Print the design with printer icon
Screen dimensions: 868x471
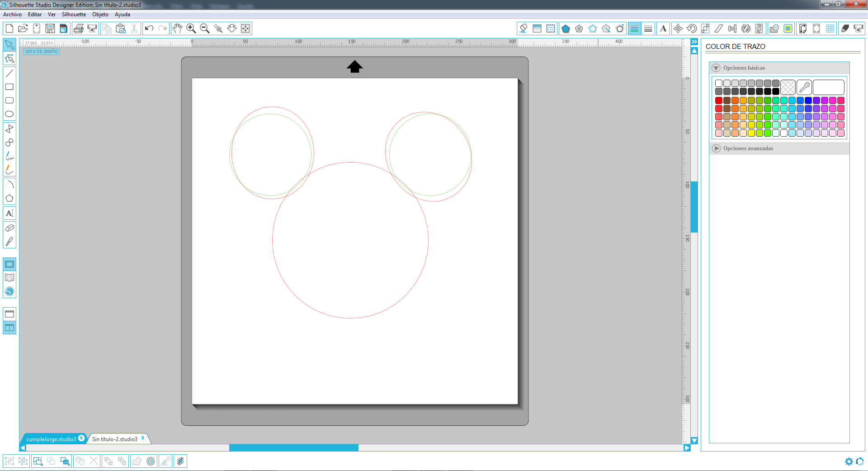[x=79, y=29]
